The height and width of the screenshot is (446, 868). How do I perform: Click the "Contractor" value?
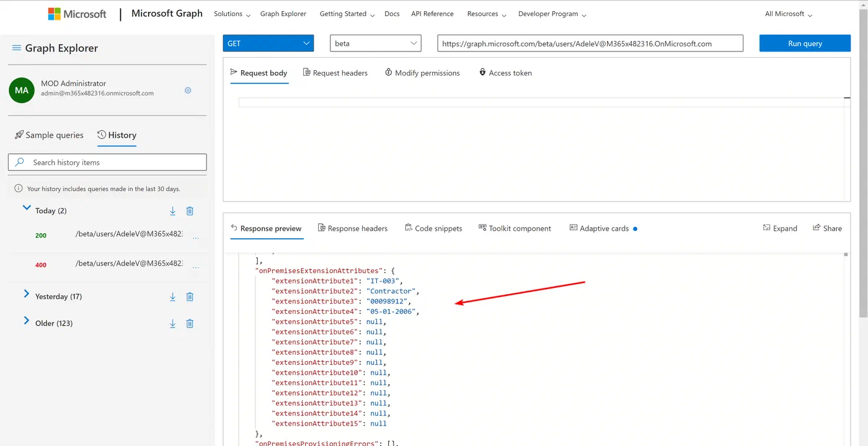click(392, 291)
